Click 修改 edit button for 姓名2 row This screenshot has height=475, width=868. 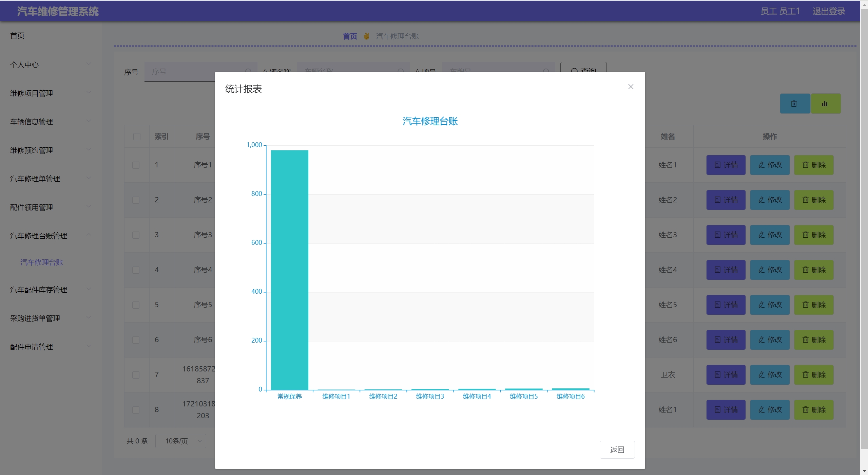pyautogui.click(x=769, y=200)
